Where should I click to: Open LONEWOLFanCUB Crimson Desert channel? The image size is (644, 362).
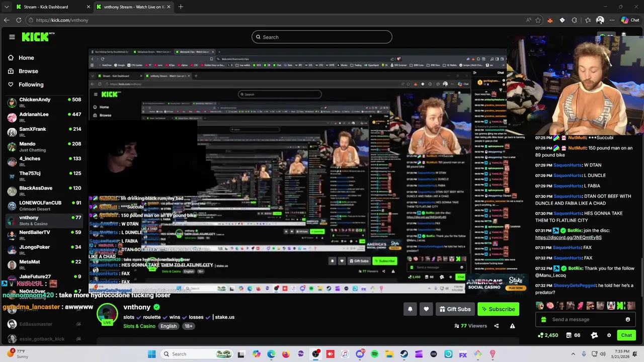pos(44,206)
